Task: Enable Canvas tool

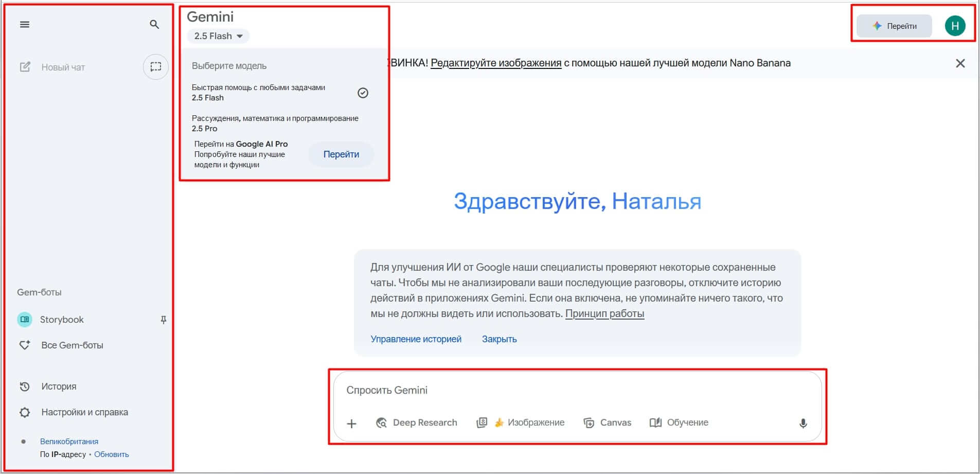Action: (607, 423)
